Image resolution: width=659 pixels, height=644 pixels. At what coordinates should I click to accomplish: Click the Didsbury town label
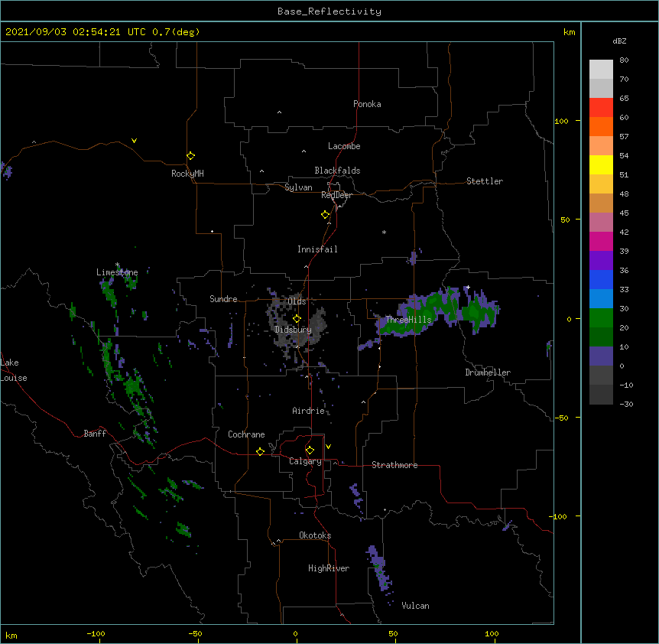(x=294, y=330)
